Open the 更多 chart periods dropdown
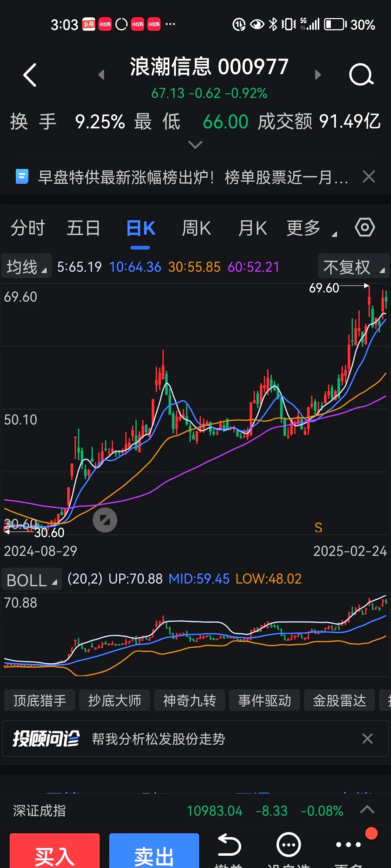The image size is (391, 868). tap(311, 228)
